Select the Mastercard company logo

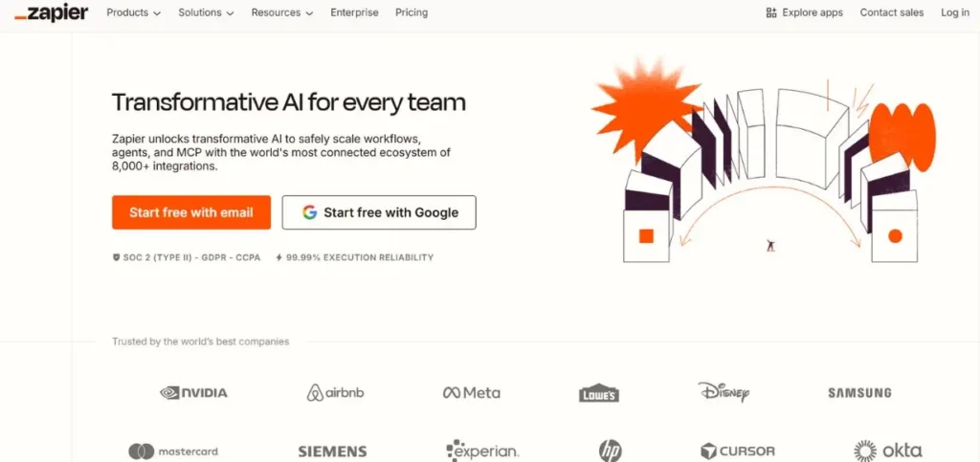pyautogui.click(x=173, y=451)
